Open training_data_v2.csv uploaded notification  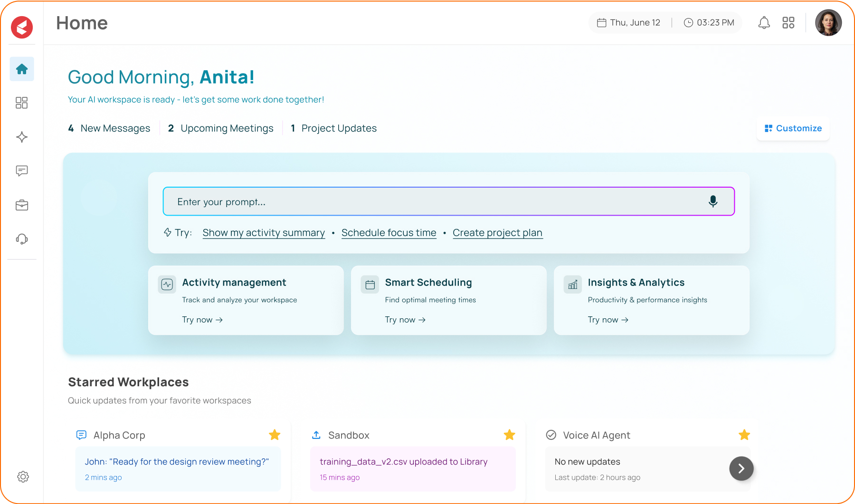pos(413,469)
